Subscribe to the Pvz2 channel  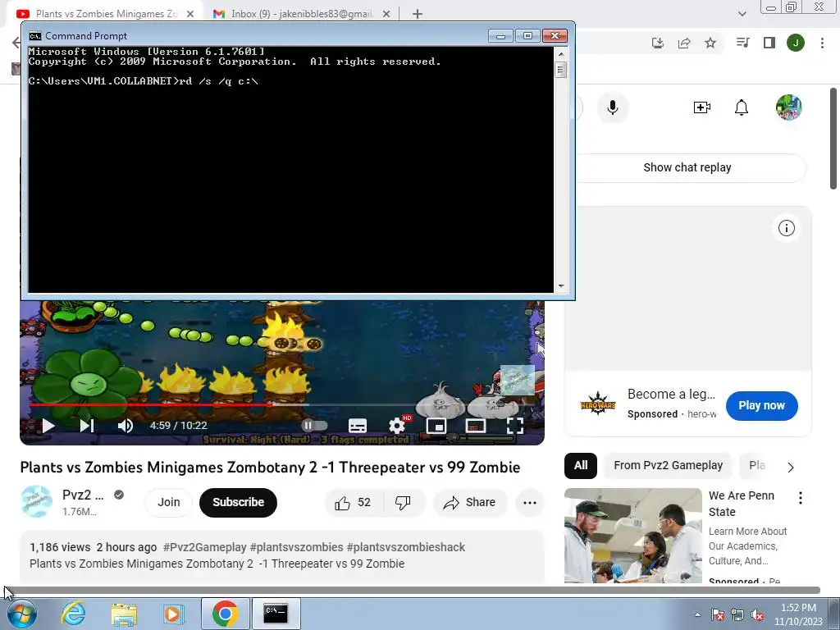point(238,503)
